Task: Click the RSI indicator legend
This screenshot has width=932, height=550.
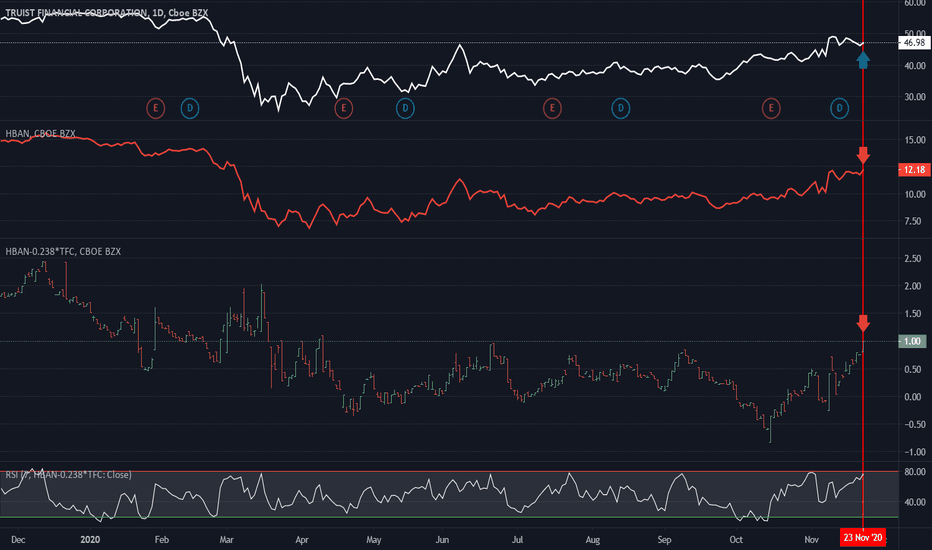Action: click(68, 474)
